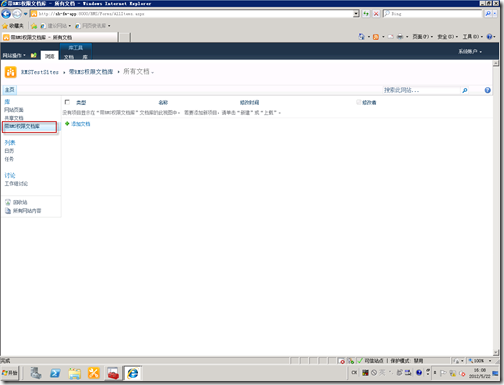Click the add to favorites bar star icon
The width and height of the screenshot is (504, 385).
click(34, 26)
